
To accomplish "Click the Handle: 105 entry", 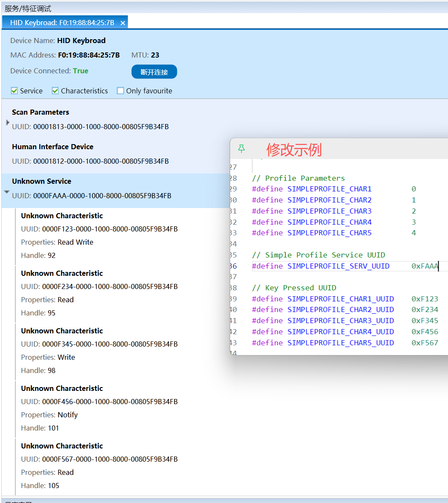I will [x=40, y=486].
